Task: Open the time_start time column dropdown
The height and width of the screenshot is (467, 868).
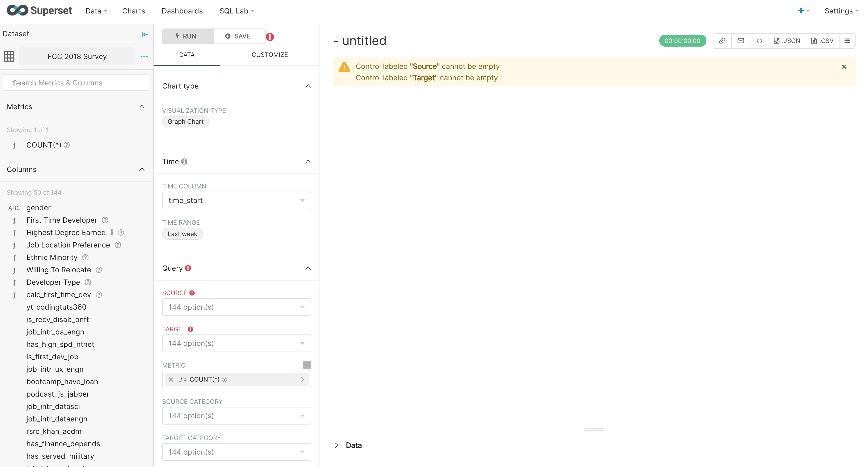Action: [x=236, y=200]
